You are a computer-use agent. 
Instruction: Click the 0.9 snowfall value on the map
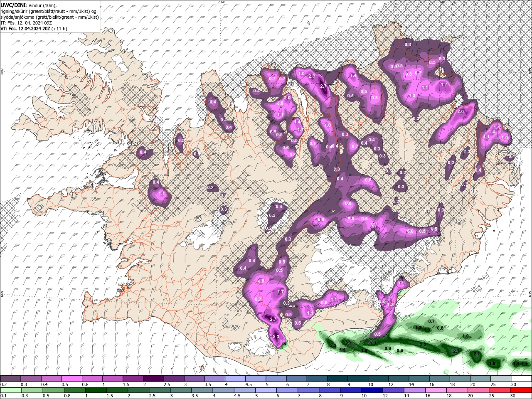click(x=320, y=220)
